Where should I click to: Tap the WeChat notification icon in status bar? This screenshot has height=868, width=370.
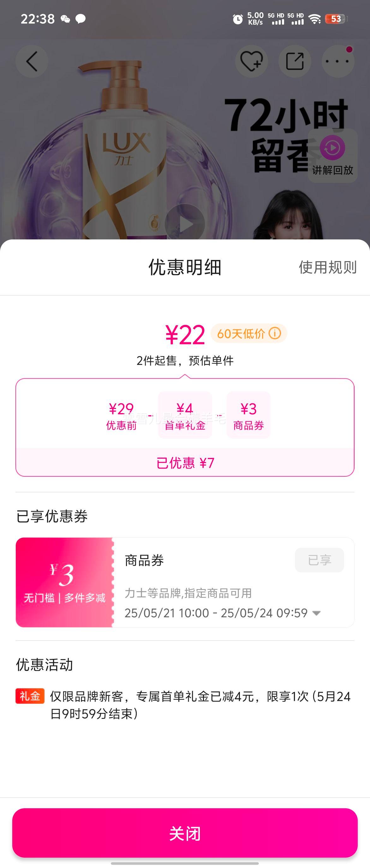(65, 19)
